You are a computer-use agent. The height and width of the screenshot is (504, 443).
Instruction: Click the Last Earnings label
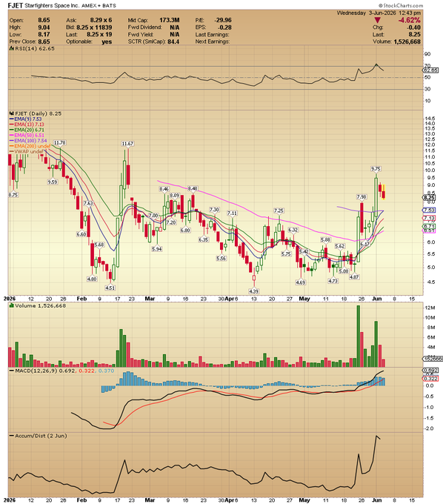[213, 34]
